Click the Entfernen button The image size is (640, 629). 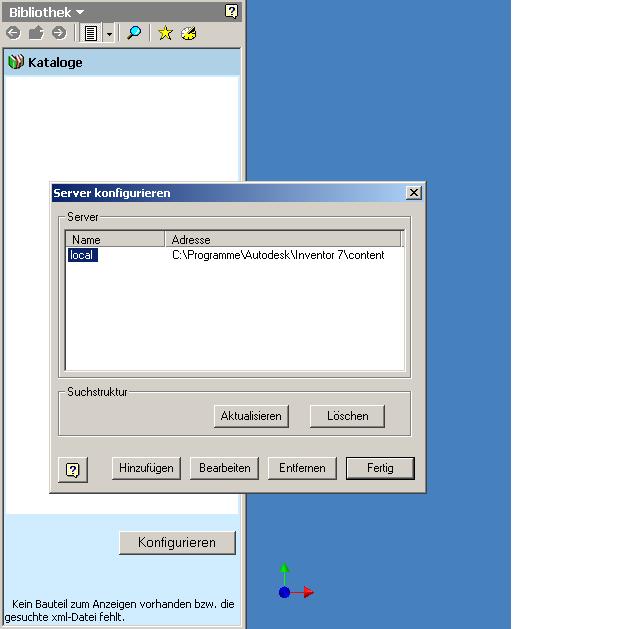(x=302, y=468)
